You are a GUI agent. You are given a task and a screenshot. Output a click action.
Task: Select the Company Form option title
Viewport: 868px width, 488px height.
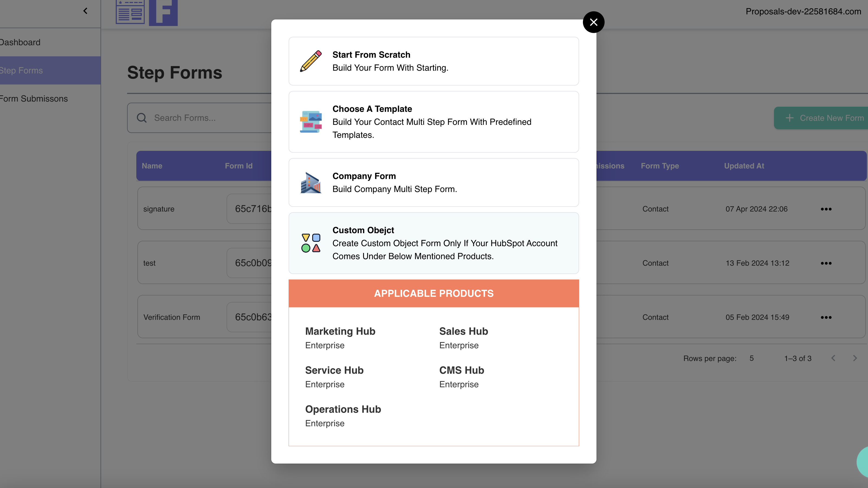pos(364,176)
